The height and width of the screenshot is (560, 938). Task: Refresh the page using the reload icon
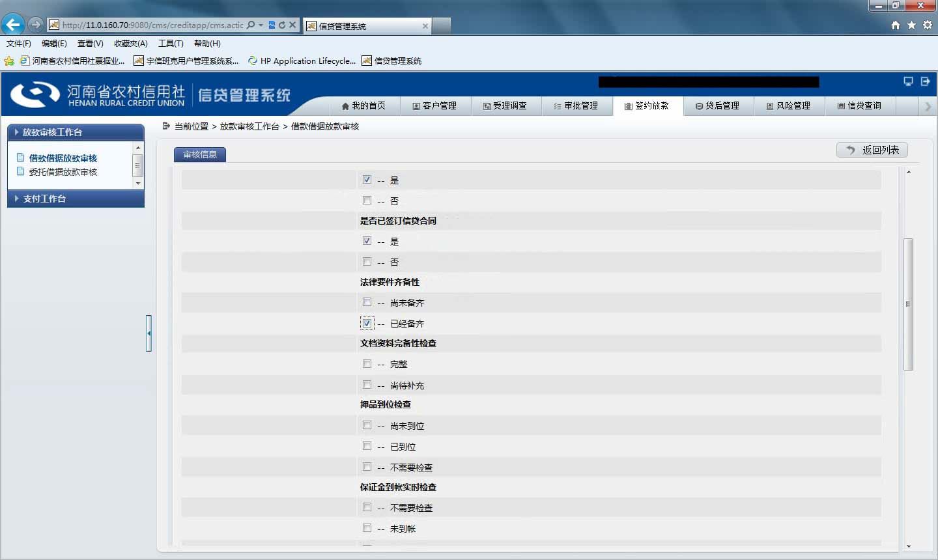(282, 25)
